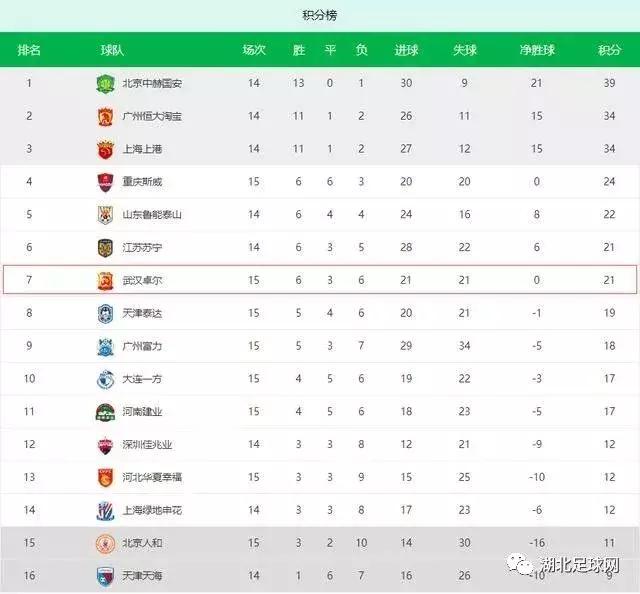Click the Shandong Luneng (山东鲁能泰山) team logo

(105, 215)
